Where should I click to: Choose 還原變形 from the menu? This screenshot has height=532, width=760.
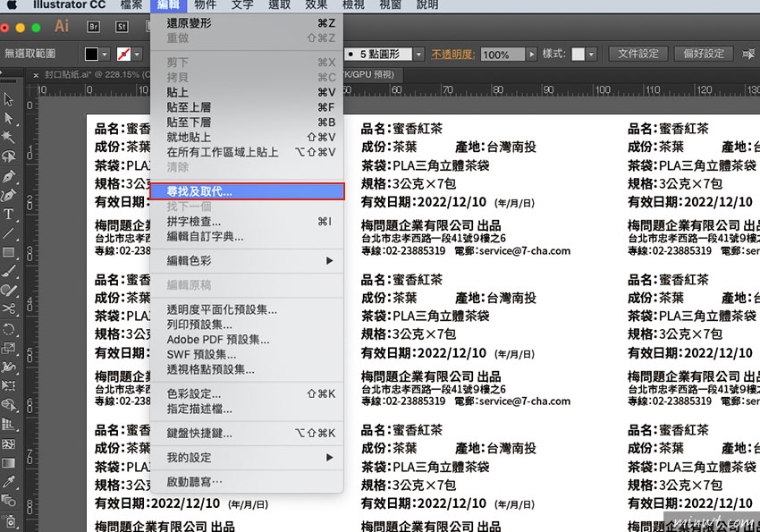[247, 23]
